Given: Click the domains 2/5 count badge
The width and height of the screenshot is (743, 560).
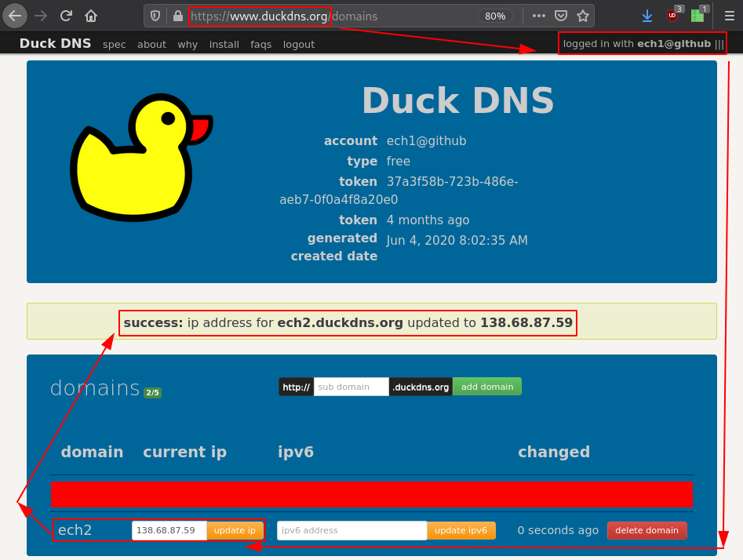Looking at the screenshot, I should click(x=152, y=392).
